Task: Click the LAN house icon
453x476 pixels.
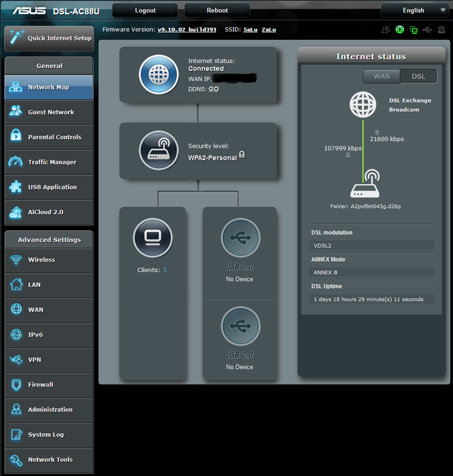Action: (x=17, y=284)
